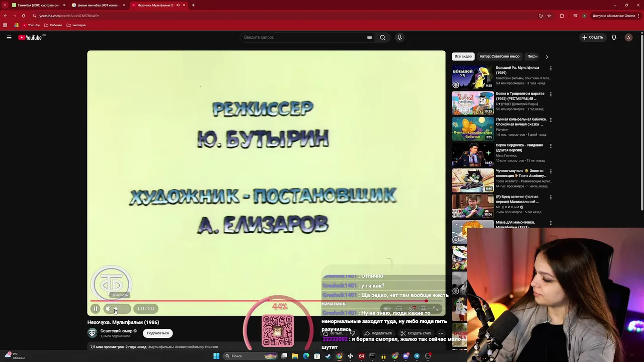Open Steam from the taskbar
Image resolution: width=644 pixels, height=362 pixels.
point(328,356)
